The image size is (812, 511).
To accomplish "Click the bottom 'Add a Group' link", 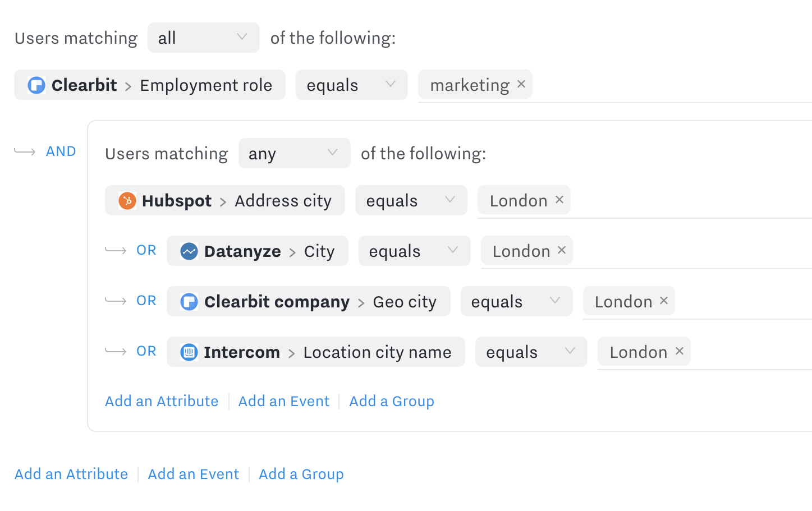I will coord(301,474).
